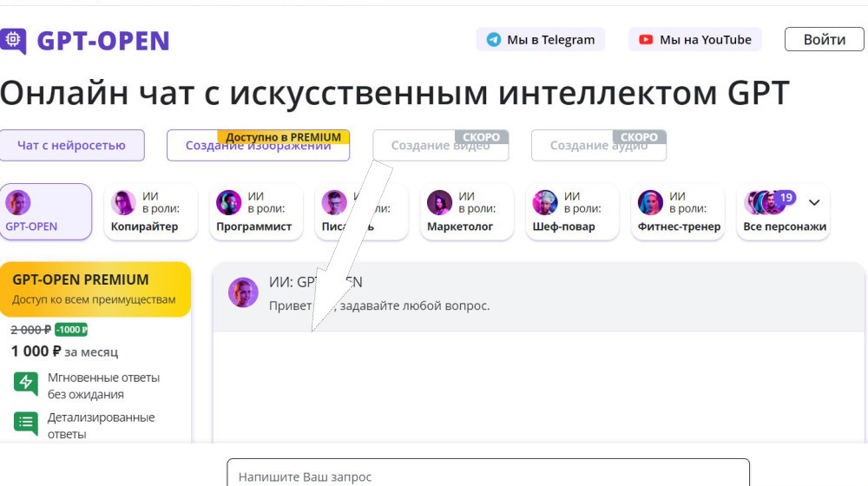Click the GPT-OPEN character avatar
Image resolution: width=868 pixels, height=486 pixels.
(x=18, y=202)
